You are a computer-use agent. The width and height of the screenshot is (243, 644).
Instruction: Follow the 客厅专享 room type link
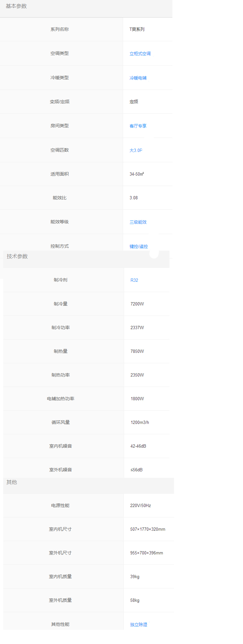[x=138, y=126]
